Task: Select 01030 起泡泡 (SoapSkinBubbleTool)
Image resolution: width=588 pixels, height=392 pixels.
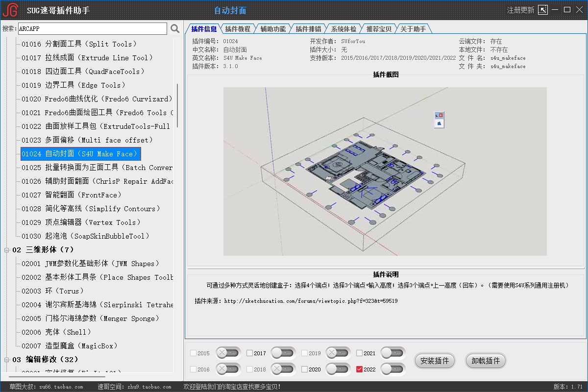Action: click(x=85, y=236)
